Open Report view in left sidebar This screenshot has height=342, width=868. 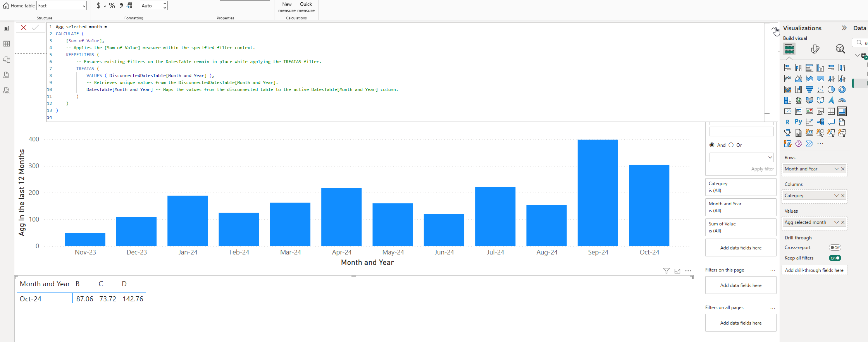[x=7, y=28]
